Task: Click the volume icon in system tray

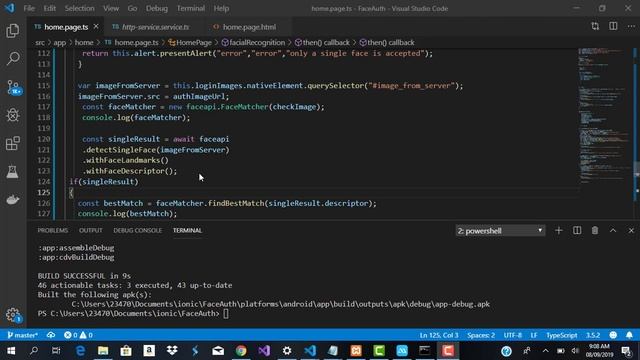Action: coord(575,351)
